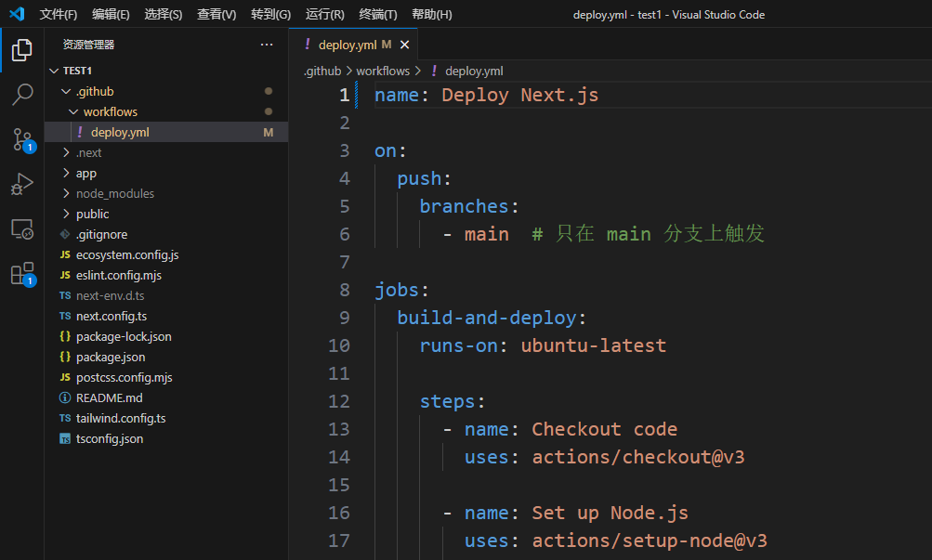Click the 'branches' key on line 5
Screen dimensions: 932x560
tap(464, 206)
